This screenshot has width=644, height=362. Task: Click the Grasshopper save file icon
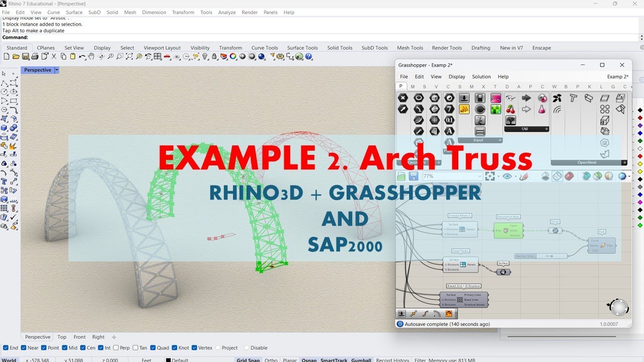coord(414,176)
